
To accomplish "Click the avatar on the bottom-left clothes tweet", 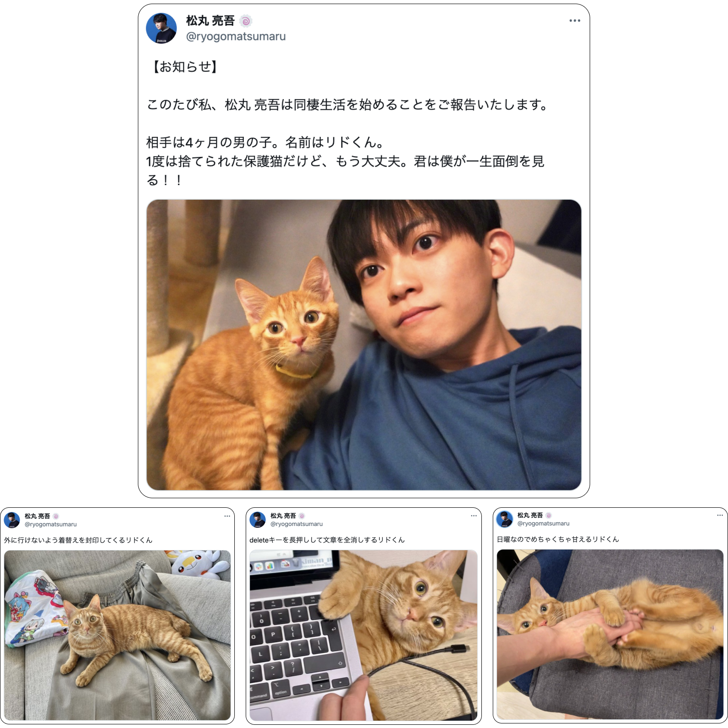I will (x=12, y=520).
